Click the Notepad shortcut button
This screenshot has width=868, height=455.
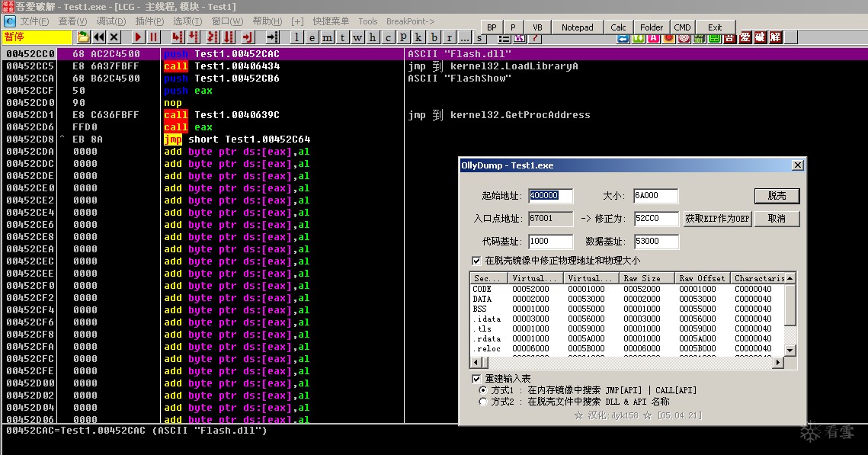[x=577, y=27]
